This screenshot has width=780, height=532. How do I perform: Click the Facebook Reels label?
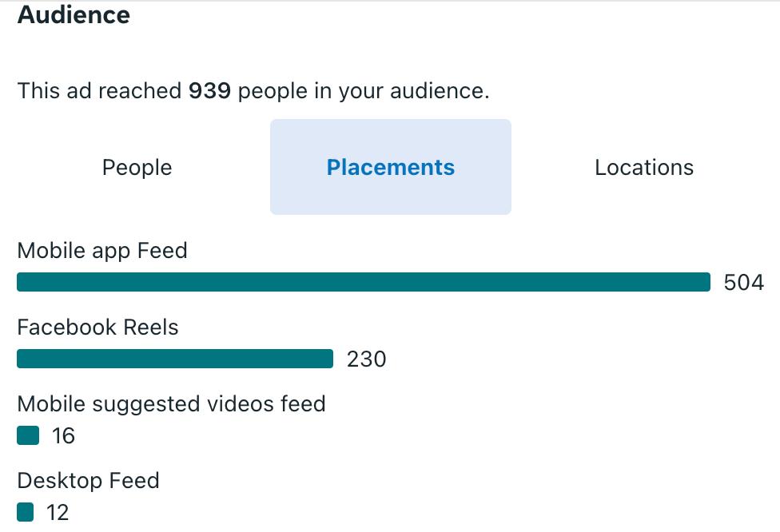pyautogui.click(x=97, y=328)
